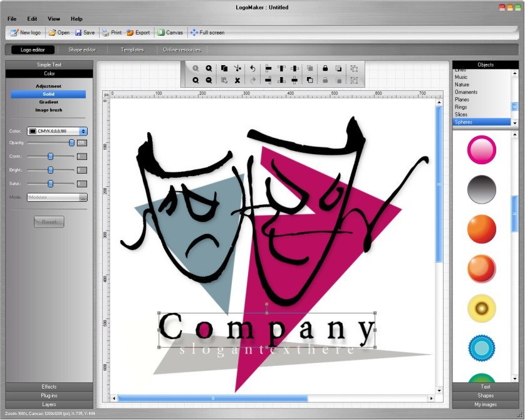The image size is (525, 420).
Task: Click New logo toolbar button
Action: (x=26, y=33)
